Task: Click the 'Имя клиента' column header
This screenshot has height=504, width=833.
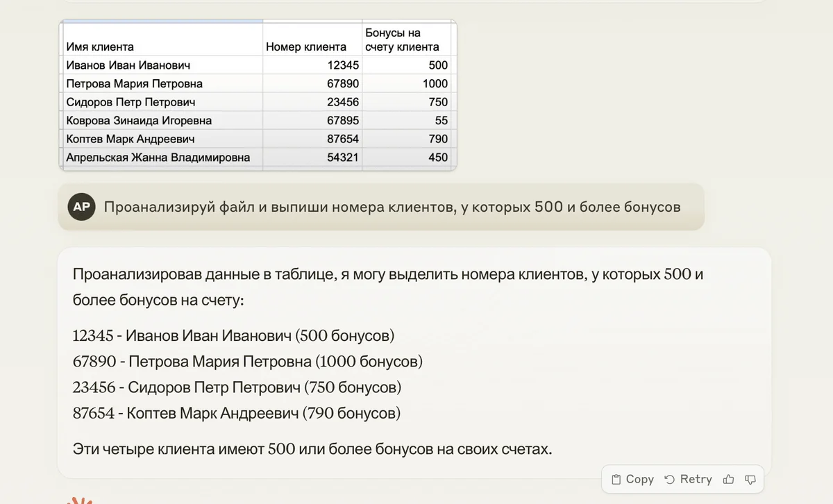Action: 100,47
